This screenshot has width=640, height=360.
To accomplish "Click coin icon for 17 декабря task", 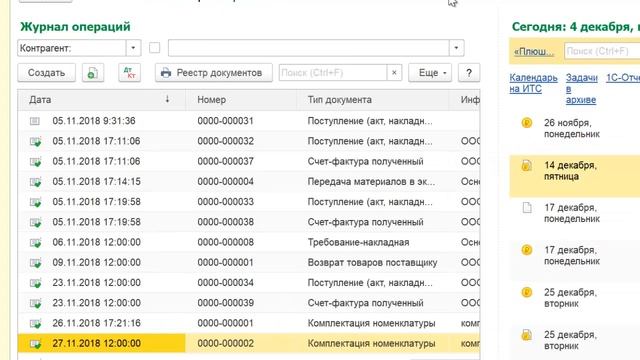I will 527,250.
